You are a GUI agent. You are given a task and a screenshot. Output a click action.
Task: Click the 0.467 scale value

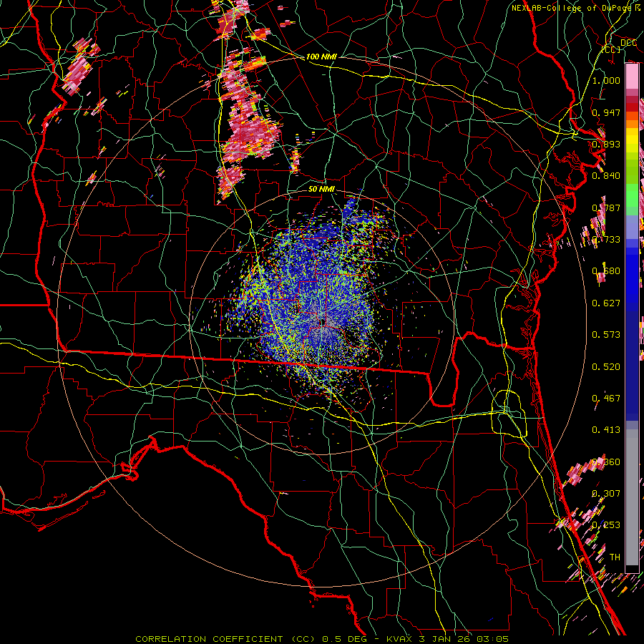(x=606, y=399)
